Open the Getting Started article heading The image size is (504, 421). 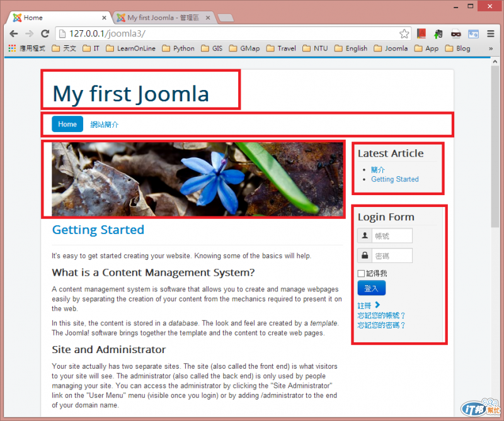[x=98, y=230]
